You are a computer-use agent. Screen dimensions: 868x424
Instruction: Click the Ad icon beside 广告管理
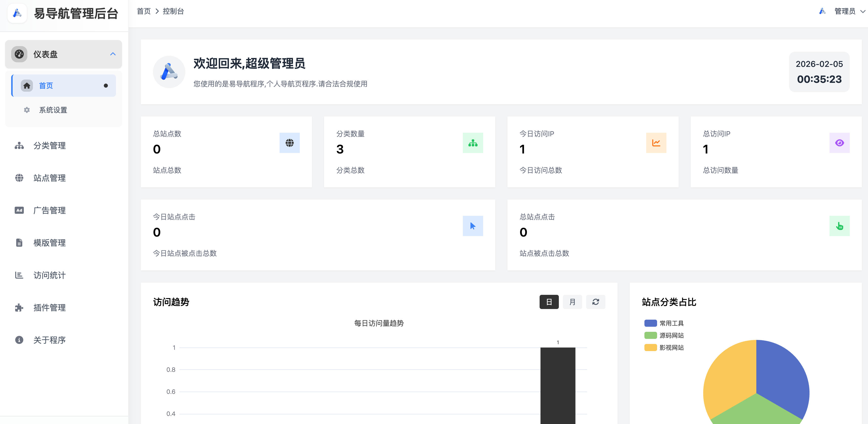point(19,210)
